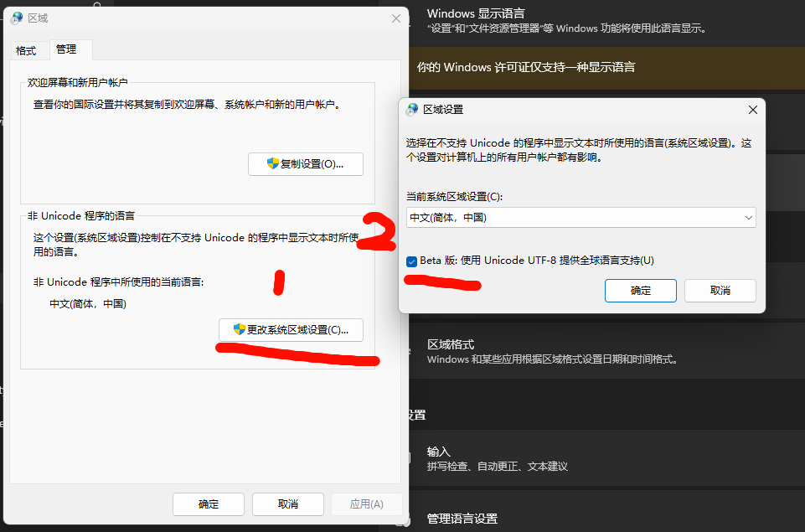
Task: Close the 区域 window
Action: click(396, 18)
